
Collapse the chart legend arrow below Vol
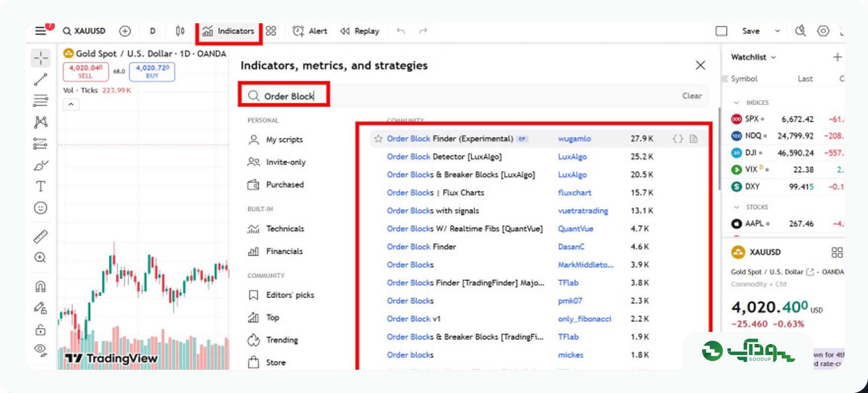pyautogui.click(x=71, y=104)
